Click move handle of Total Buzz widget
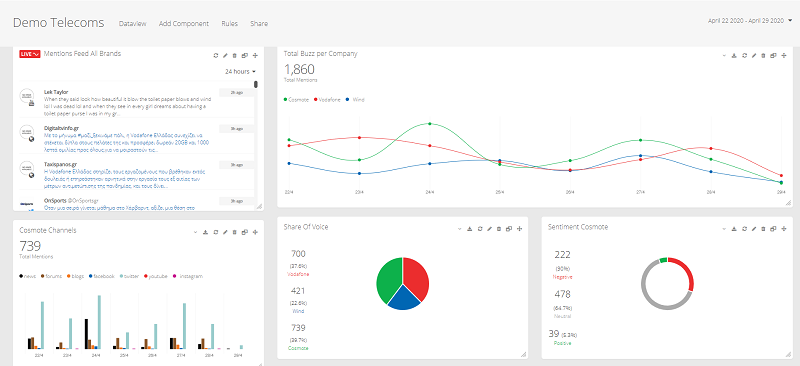Screen dimensions: 800x366 point(784,55)
